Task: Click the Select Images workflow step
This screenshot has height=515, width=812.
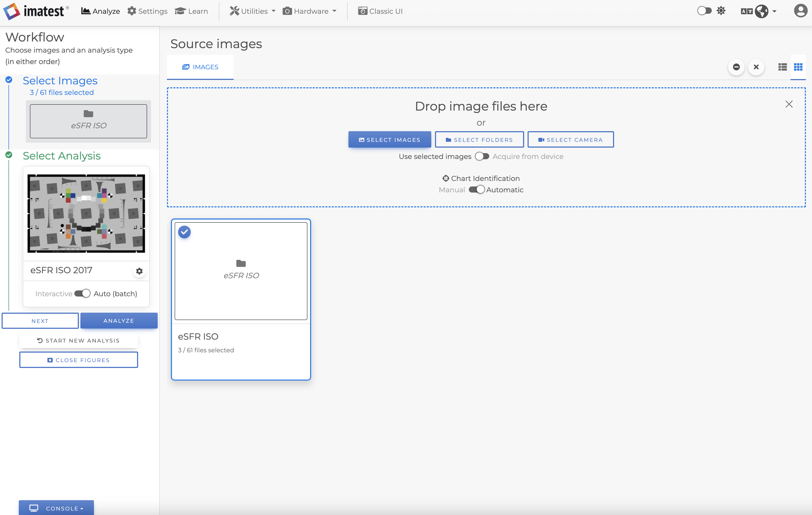Action: tap(60, 81)
